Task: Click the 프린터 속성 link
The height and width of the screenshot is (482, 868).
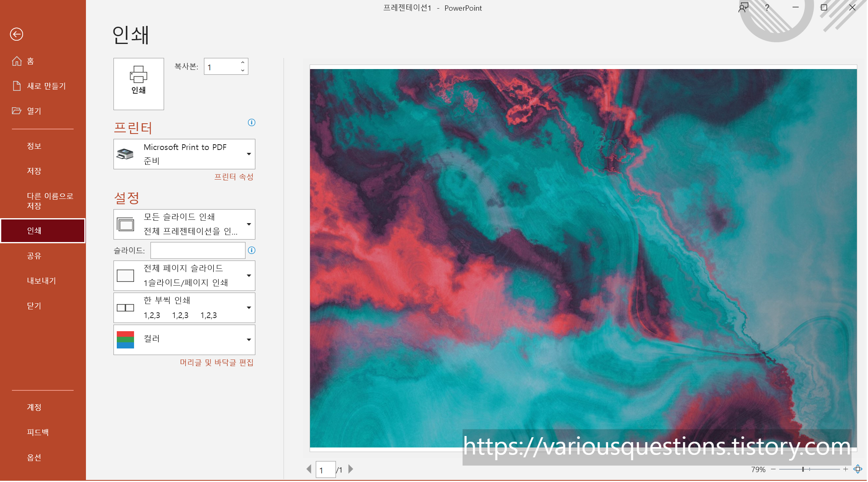Action: (234, 177)
